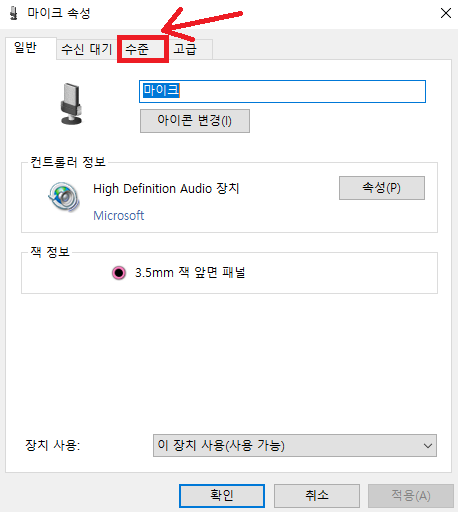Click the microphone icon in the title bar
Image resolution: width=458 pixels, height=512 pixels.
tap(13, 13)
